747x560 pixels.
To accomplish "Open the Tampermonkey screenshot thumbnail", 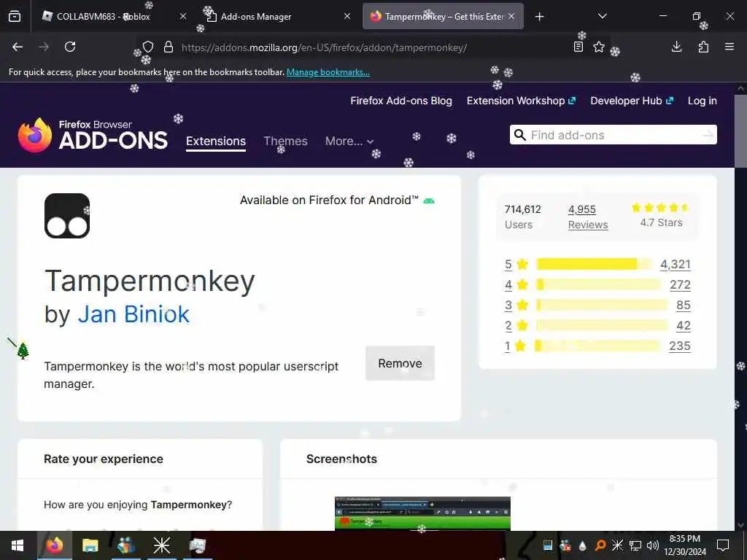I will coord(422,513).
